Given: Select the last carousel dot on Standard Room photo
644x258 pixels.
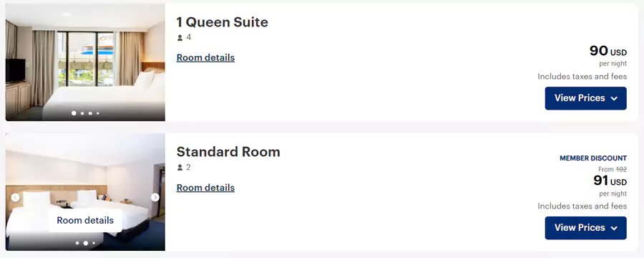Looking at the screenshot, I should coord(94,243).
